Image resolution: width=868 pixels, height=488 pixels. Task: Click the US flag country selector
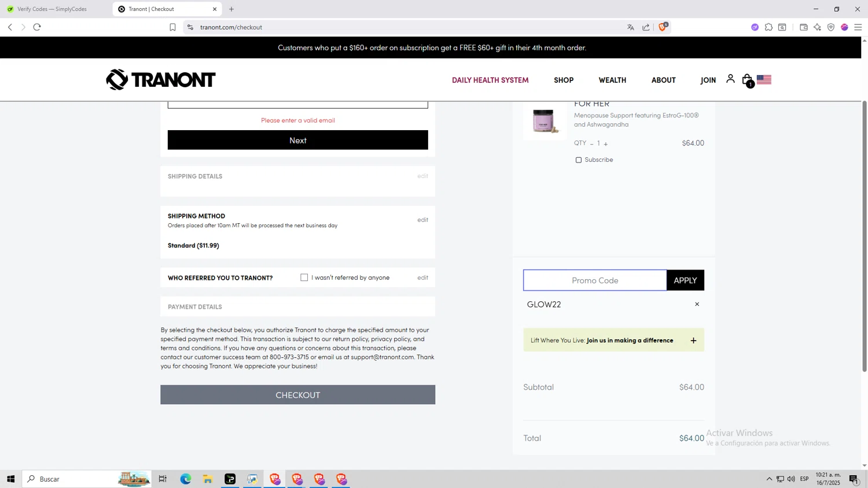[x=764, y=80]
